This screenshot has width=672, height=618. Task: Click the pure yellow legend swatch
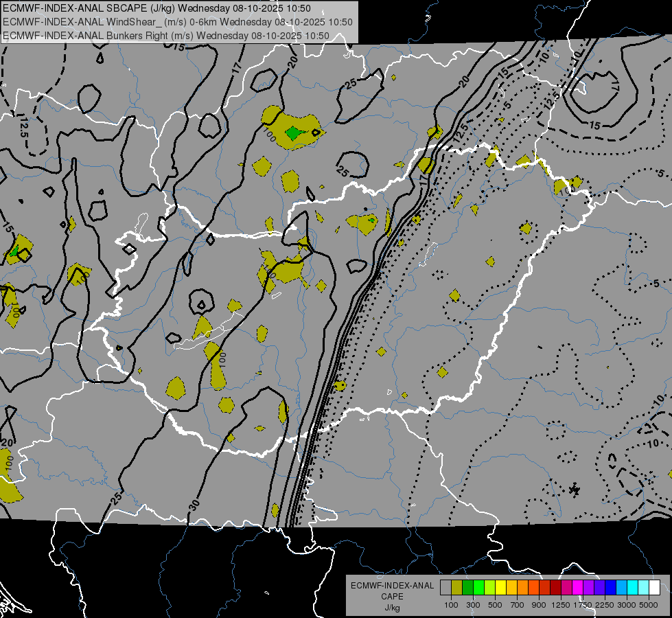click(x=500, y=587)
